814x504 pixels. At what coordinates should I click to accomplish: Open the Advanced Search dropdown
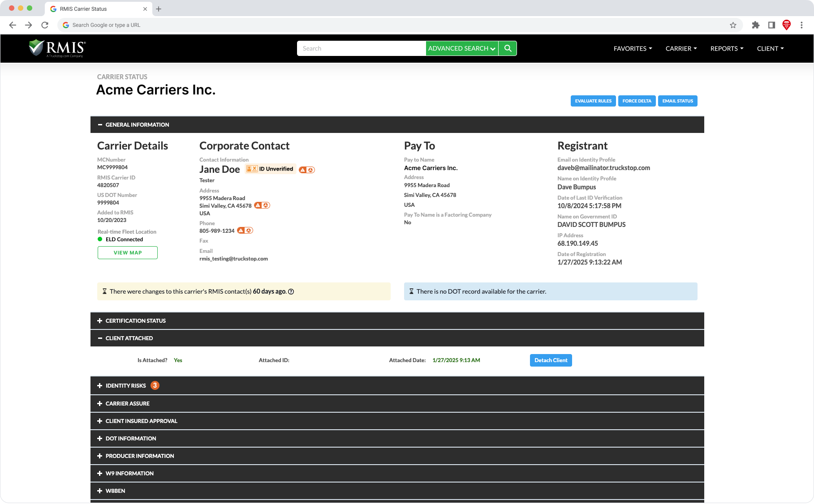[x=461, y=48]
